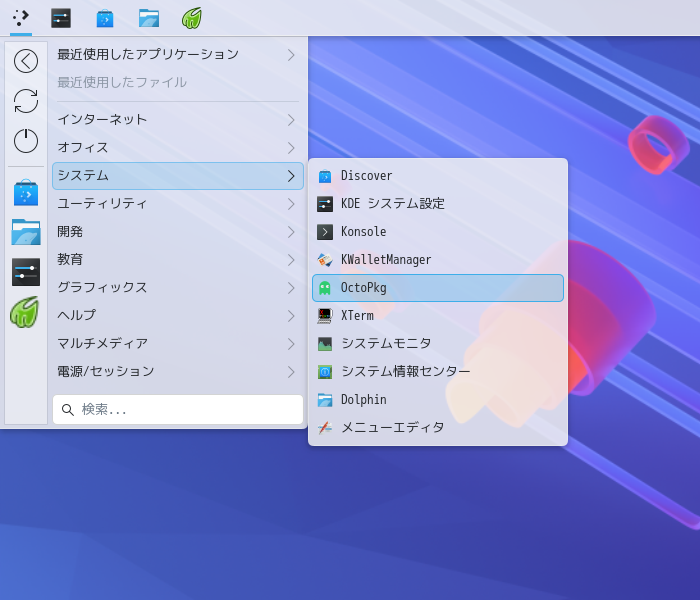Click the back arrow icon in the menu sidebar
The width and height of the screenshot is (700, 600).
26,61
